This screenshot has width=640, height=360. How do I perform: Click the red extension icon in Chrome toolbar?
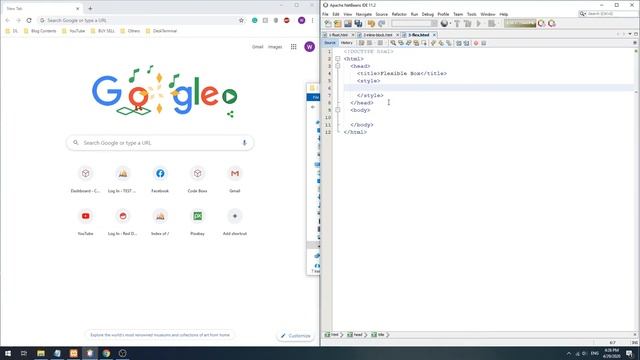(x=287, y=20)
